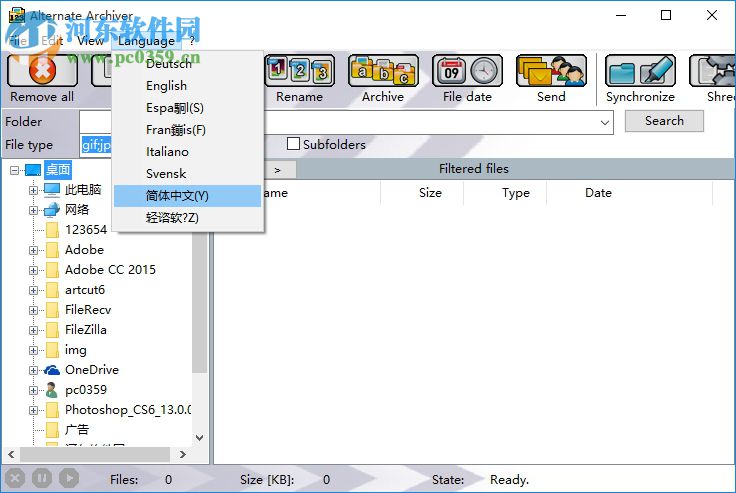Select the pc0359 user icon in tree

tap(52, 390)
